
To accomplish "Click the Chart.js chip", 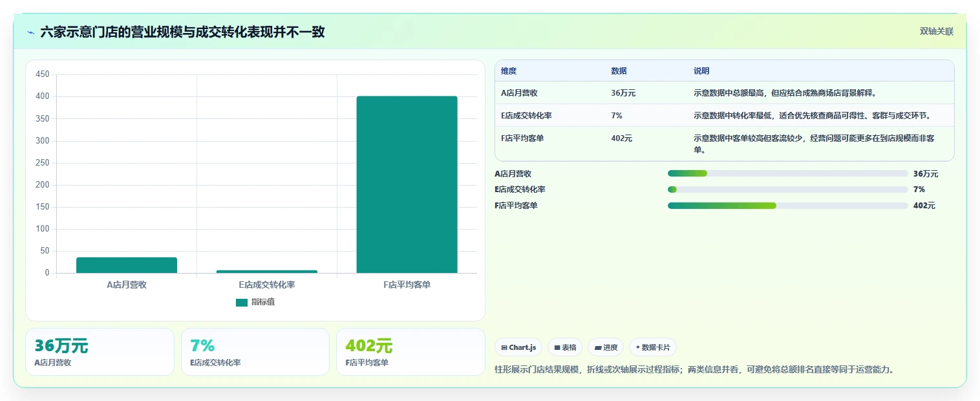I will [x=519, y=347].
